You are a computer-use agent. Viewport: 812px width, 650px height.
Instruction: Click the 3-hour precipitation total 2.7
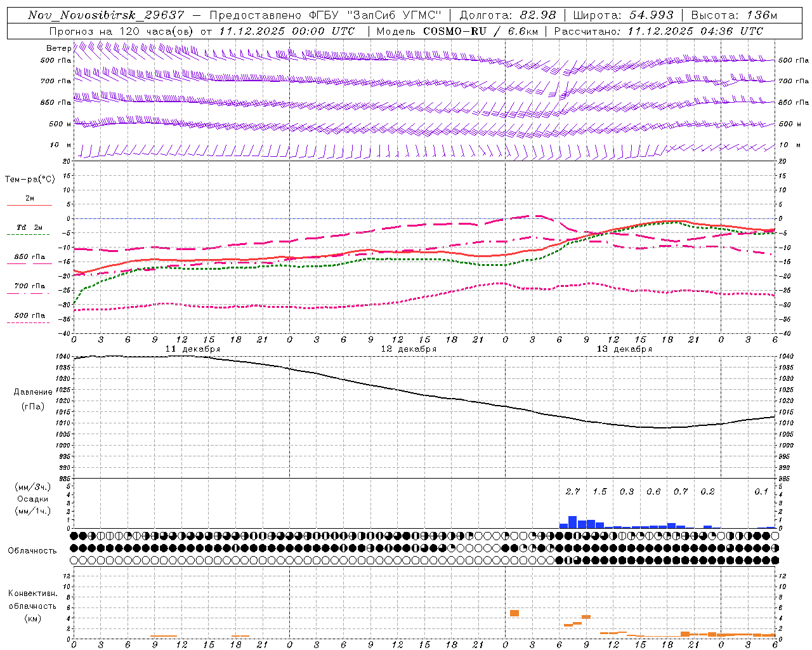pos(573,492)
